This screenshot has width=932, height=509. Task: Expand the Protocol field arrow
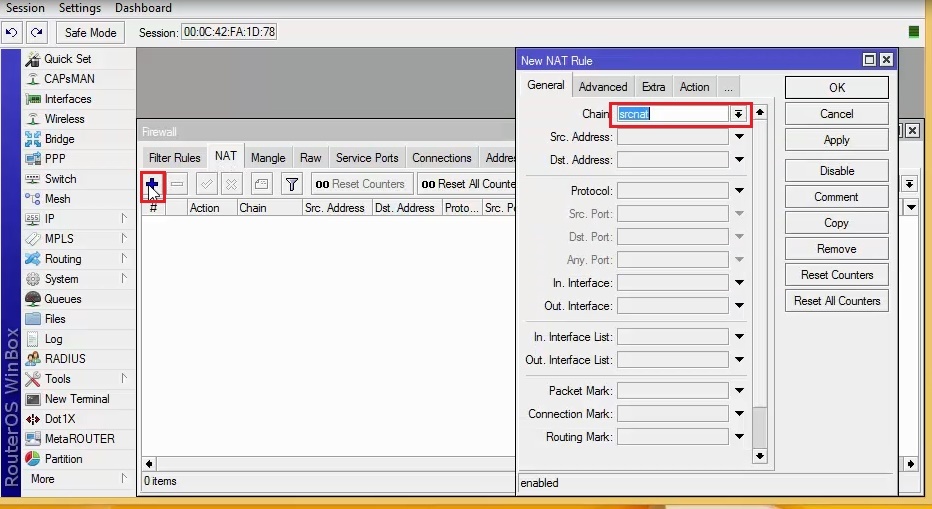pyautogui.click(x=739, y=191)
